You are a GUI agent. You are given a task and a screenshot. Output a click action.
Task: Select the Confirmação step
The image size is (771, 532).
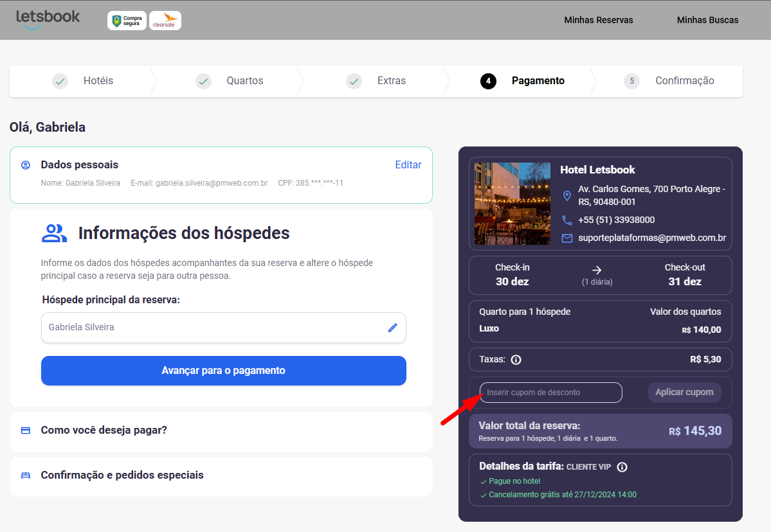coord(684,81)
